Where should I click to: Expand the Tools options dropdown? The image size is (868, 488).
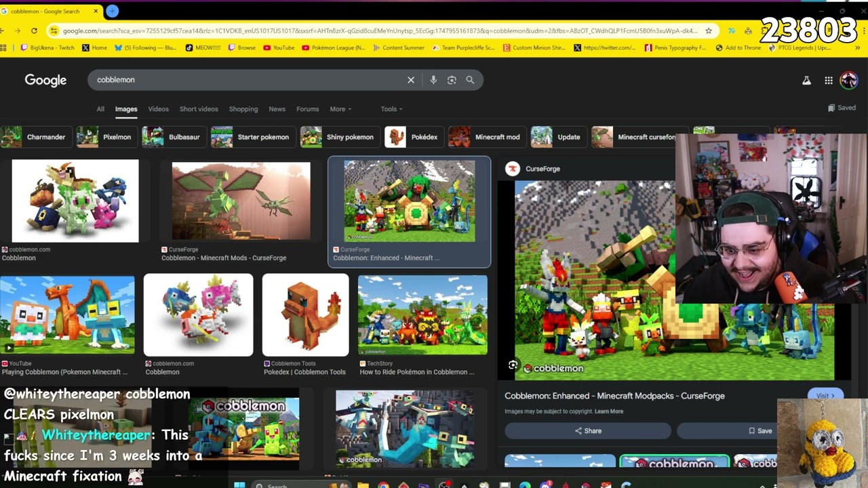click(x=391, y=109)
